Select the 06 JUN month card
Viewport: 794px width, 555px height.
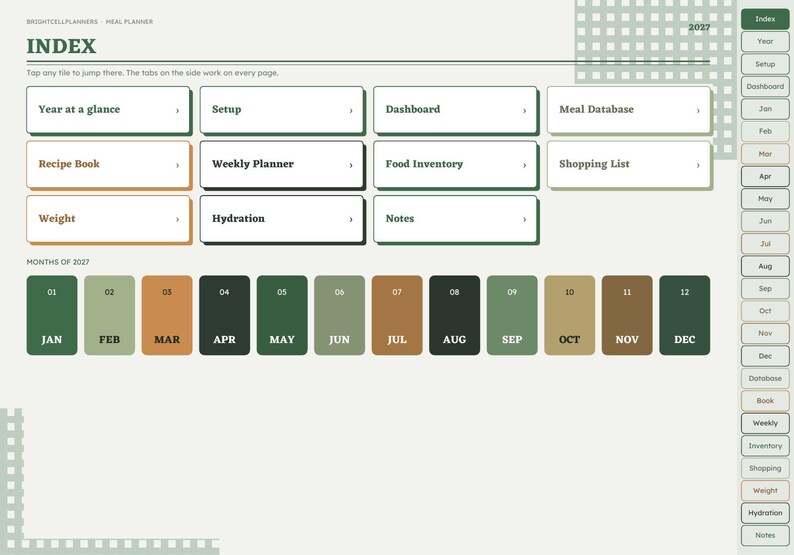pyautogui.click(x=339, y=315)
